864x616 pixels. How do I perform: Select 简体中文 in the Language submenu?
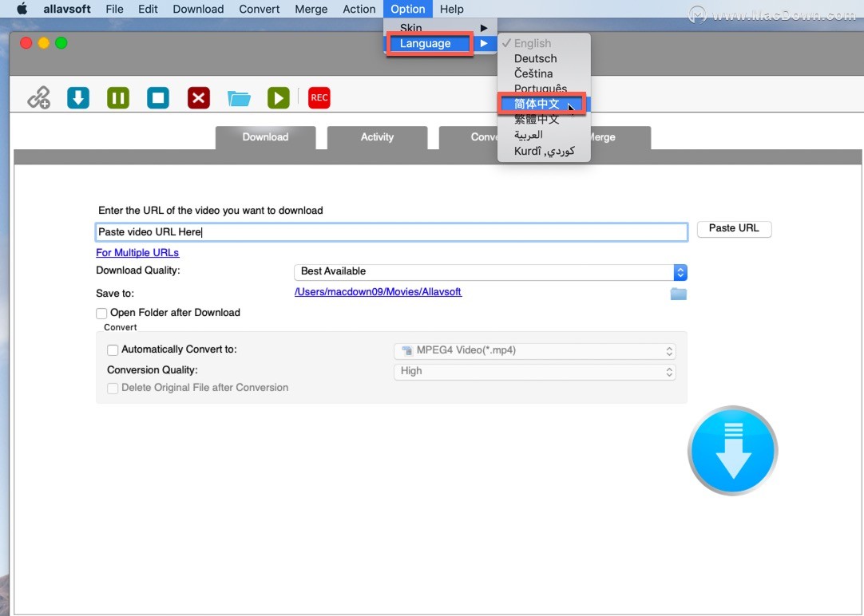click(537, 105)
